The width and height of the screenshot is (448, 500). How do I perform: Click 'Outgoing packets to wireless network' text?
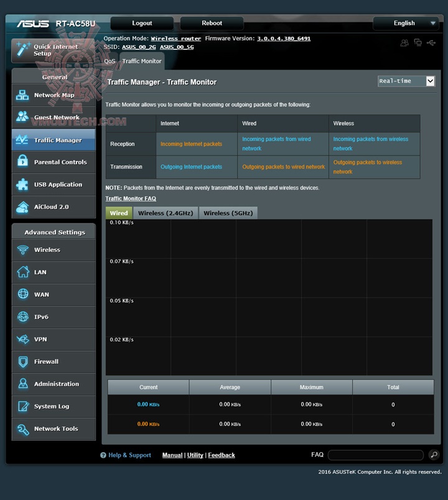coord(368,167)
